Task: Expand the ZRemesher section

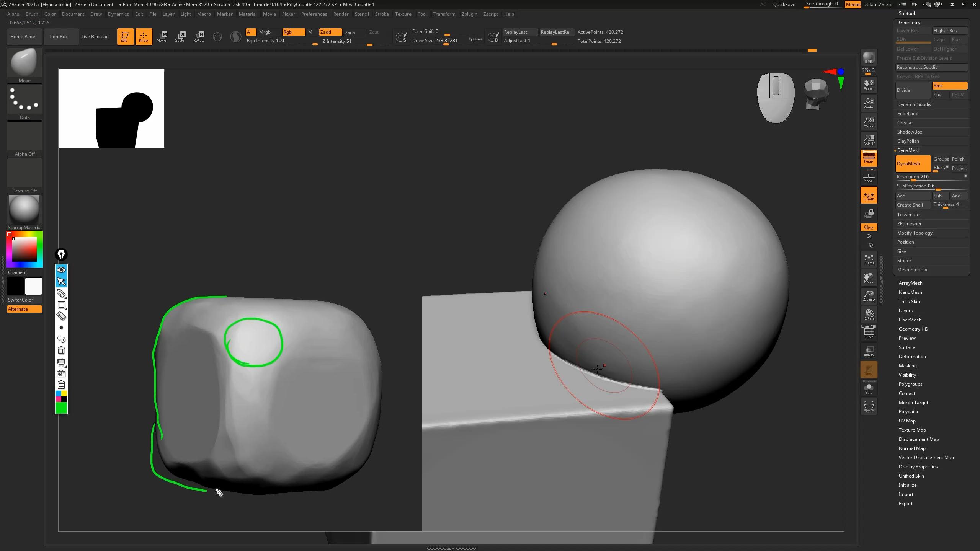Action: 909,224
